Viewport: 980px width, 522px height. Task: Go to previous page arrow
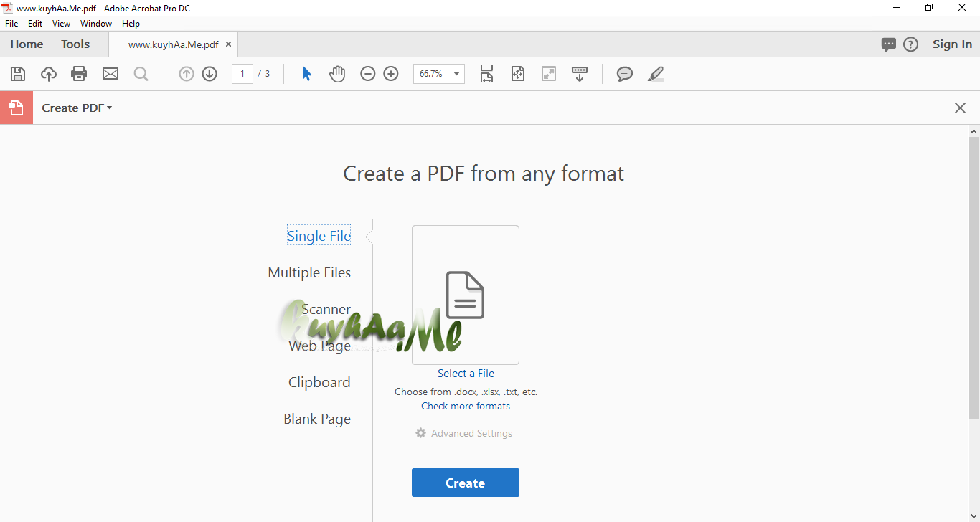click(187, 74)
